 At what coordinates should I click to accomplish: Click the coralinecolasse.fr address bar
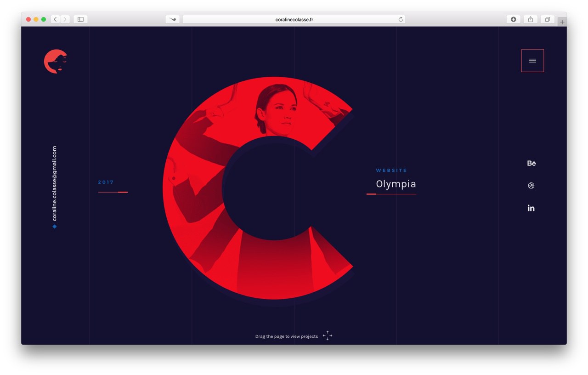click(294, 19)
